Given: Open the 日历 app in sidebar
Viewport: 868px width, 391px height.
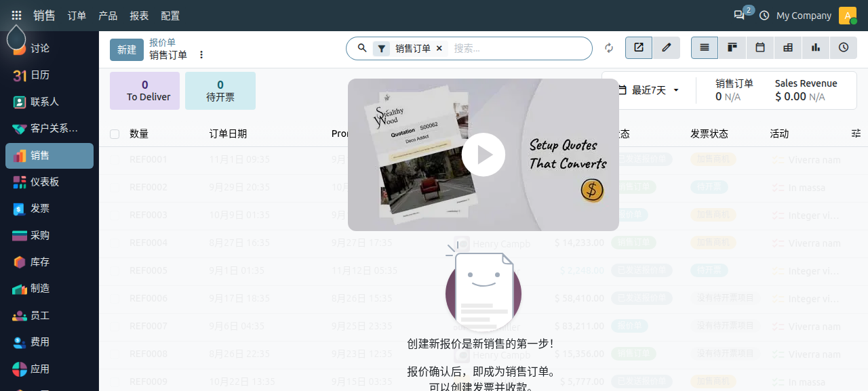Looking at the screenshot, I should coord(50,75).
